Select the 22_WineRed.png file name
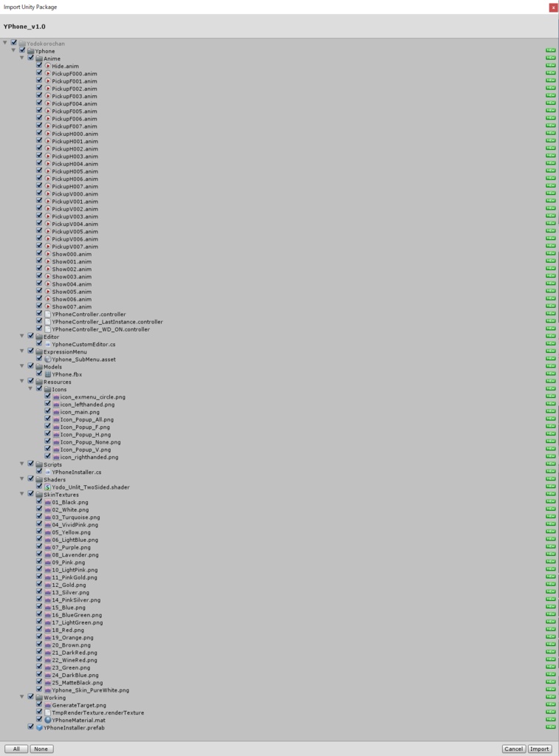Image resolution: width=559 pixels, height=756 pixels. [75, 660]
